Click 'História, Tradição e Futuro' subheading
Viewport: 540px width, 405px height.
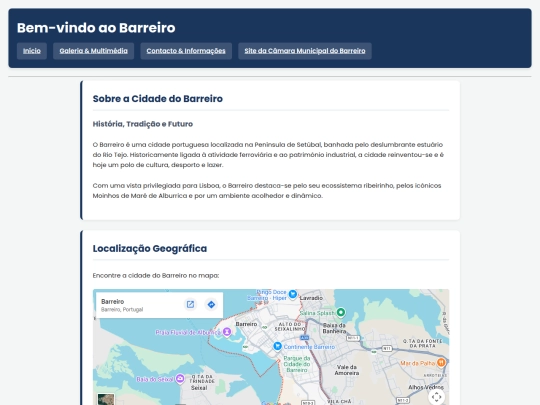143,124
